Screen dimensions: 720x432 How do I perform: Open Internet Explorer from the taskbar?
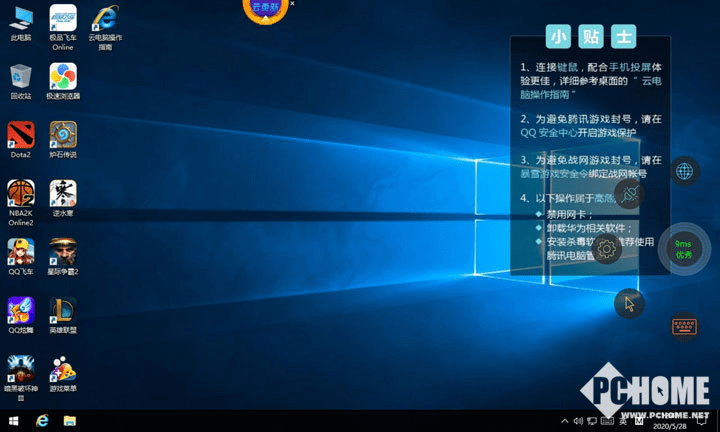coord(43,420)
